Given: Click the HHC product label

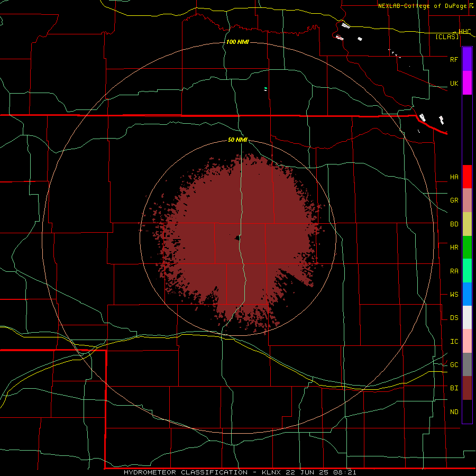Looking at the screenshot, I should click(x=464, y=32).
